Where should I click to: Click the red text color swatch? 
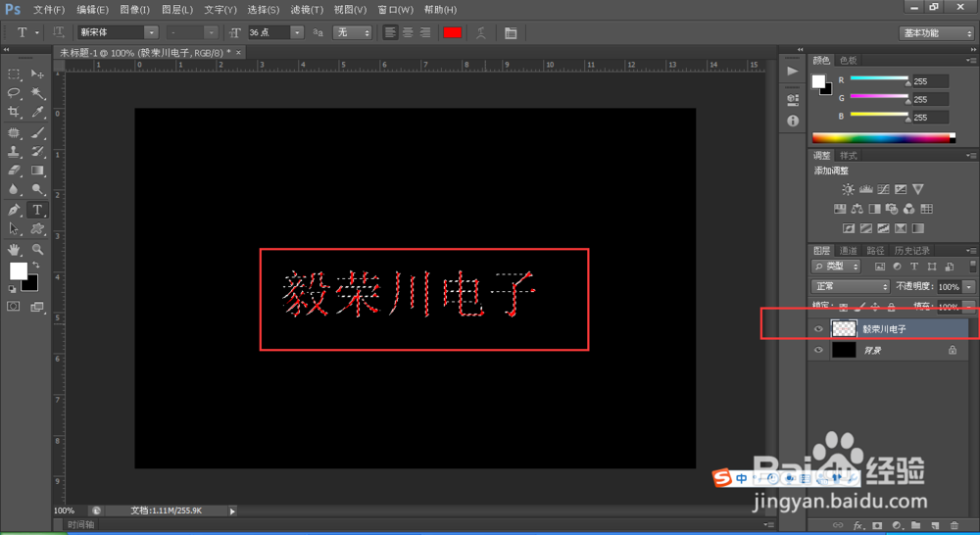tap(453, 32)
